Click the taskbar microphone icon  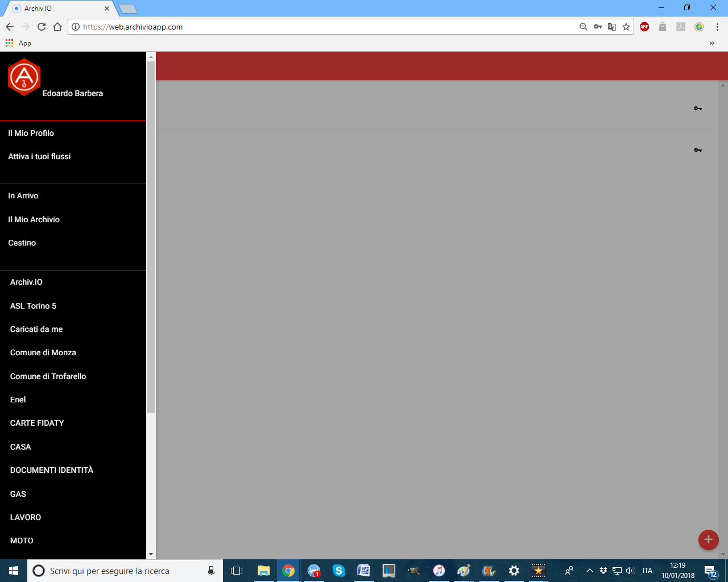[x=212, y=571]
